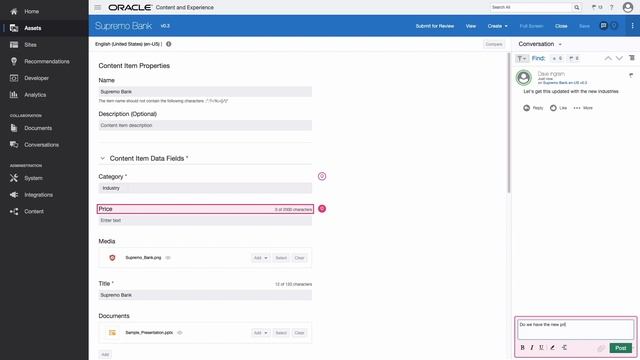This screenshot has width=640, height=360.
Task: Open the Create dropdown menu
Action: (x=498, y=26)
